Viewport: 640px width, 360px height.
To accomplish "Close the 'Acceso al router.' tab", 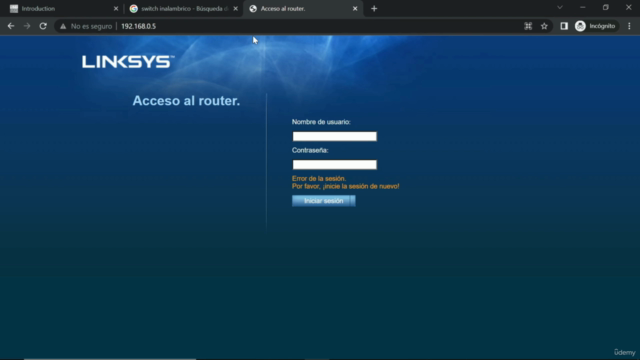I will [355, 9].
